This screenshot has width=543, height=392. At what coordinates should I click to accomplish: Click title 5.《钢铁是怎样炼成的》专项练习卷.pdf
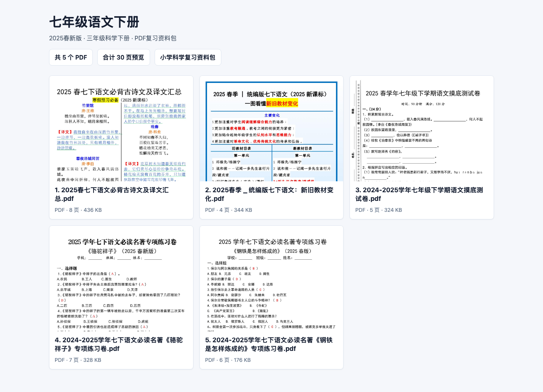click(x=268, y=345)
